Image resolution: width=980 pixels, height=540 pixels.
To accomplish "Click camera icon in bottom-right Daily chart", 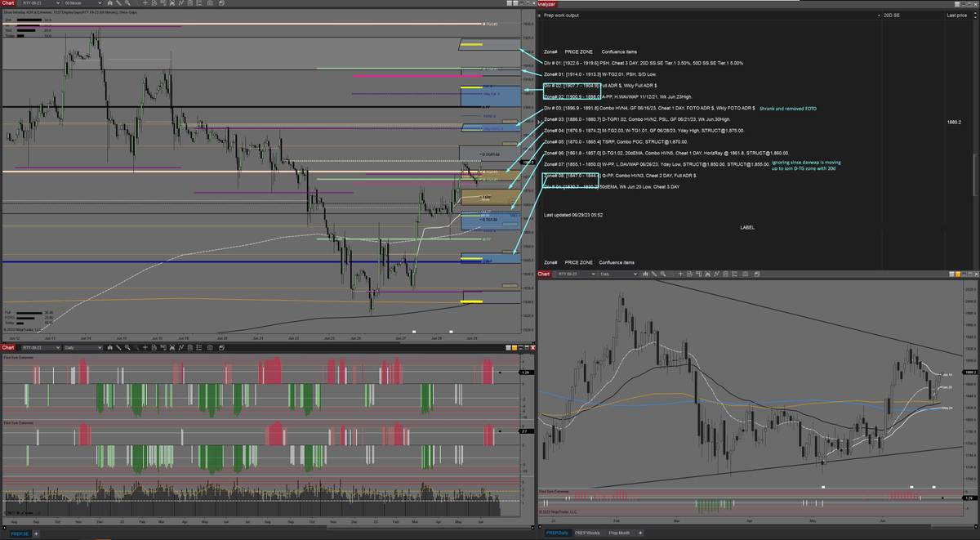I will [x=745, y=274].
